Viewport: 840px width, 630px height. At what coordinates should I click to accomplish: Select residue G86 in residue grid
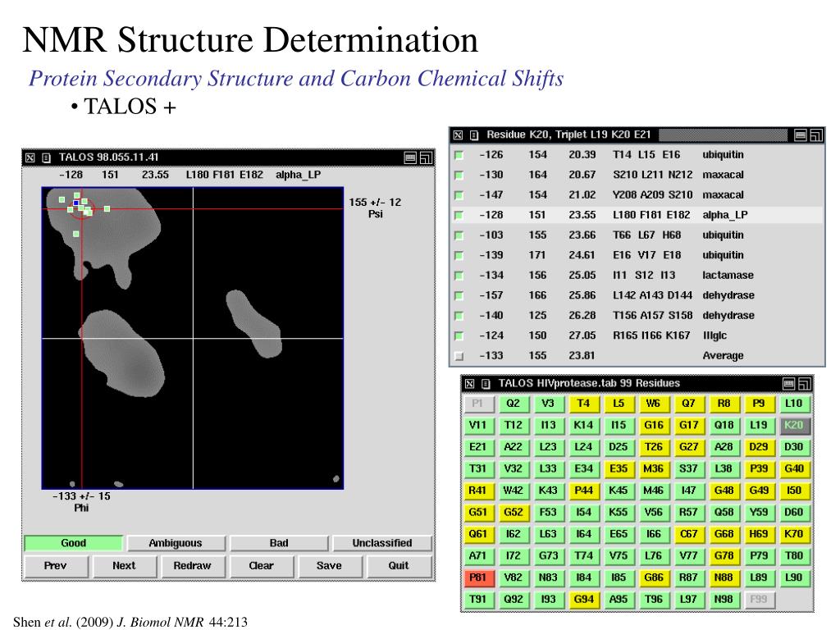654,578
